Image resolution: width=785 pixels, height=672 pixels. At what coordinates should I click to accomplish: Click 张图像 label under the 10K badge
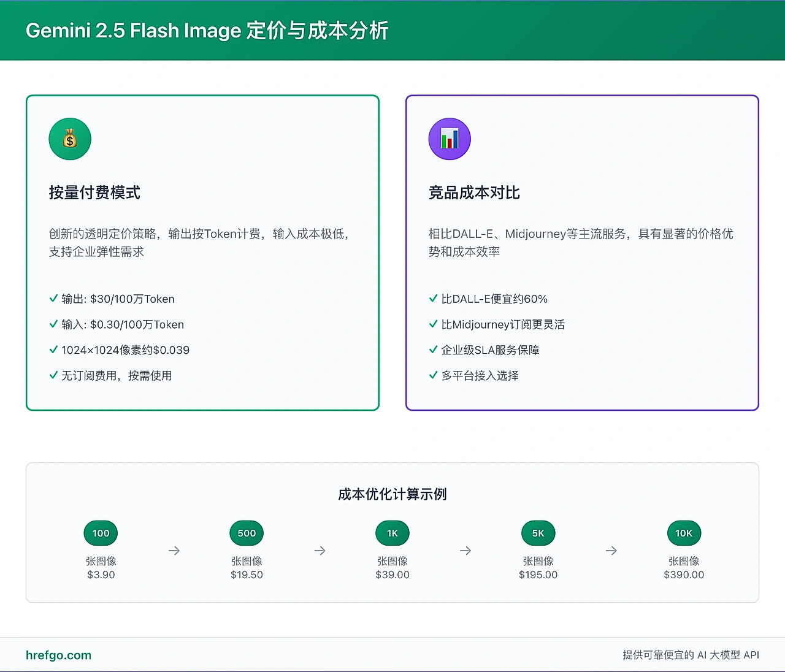(684, 561)
